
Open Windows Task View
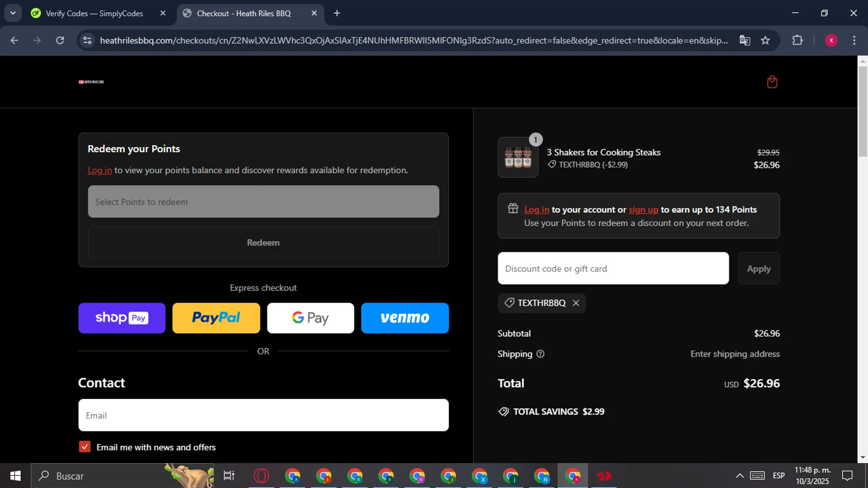[229, 476]
